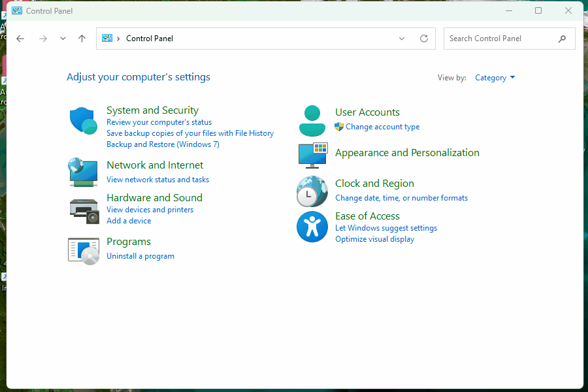The image size is (588, 392).
Task: Open the Clock and Region globe icon
Action: pyautogui.click(x=312, y=191)
